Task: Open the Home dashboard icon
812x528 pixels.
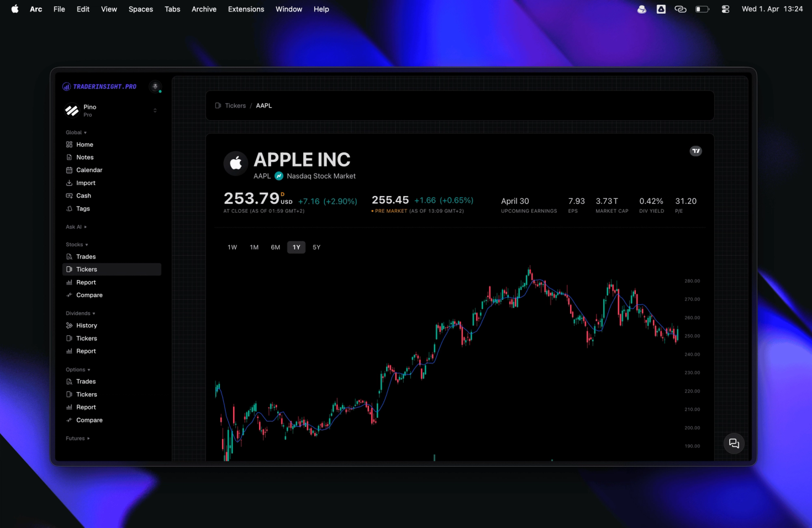Action: [69, 144]
